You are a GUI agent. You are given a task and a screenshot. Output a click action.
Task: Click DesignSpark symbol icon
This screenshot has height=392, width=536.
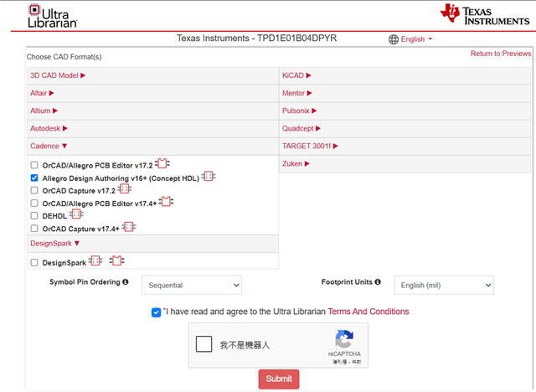(95, 260)
